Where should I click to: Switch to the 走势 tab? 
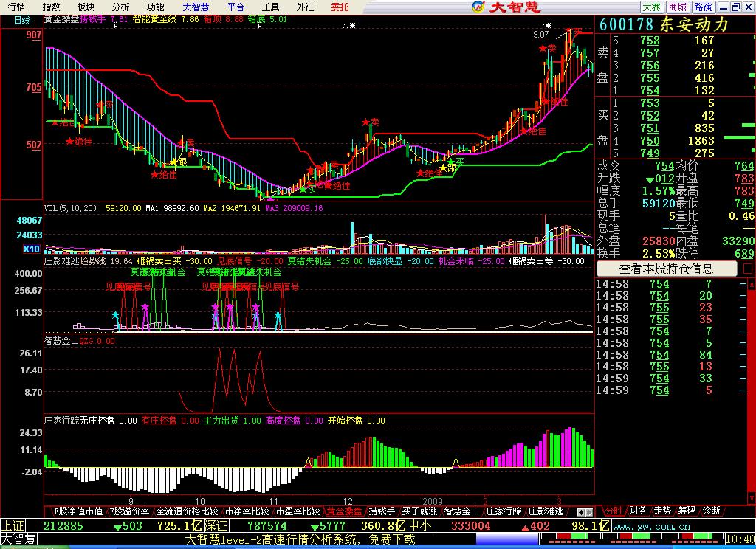click(x=662, y=511)
